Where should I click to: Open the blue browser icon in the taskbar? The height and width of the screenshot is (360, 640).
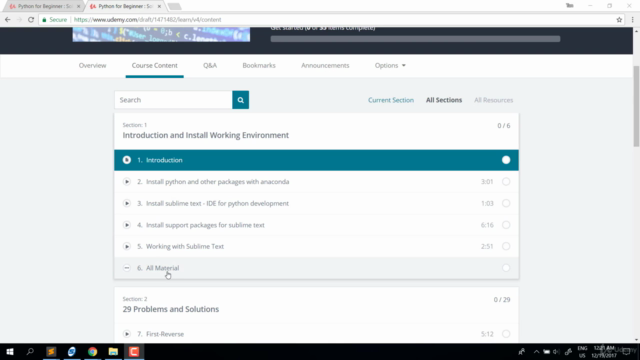click(72, 351)
